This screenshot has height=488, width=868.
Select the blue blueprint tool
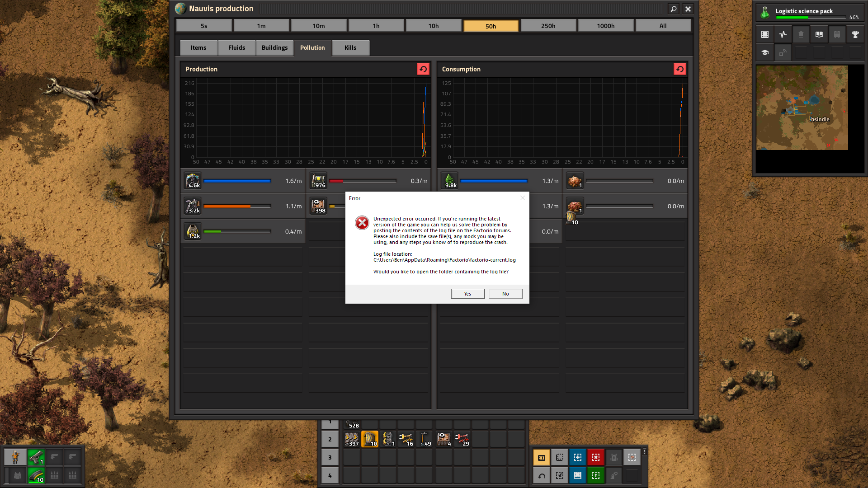pyautogui.click(x=578, y=457)
